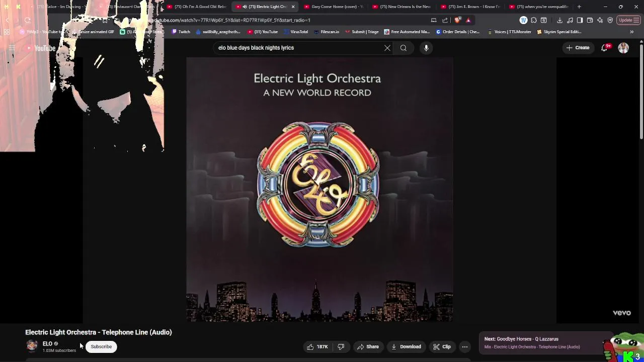
Task: Open 'Resize animated GIF' bookmark
Action: coord(93,32)
